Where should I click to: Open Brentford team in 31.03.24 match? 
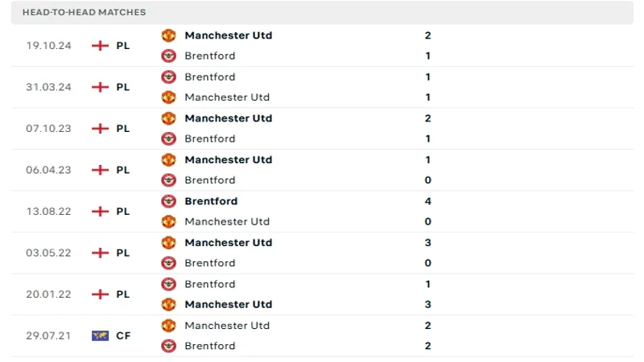209,77
